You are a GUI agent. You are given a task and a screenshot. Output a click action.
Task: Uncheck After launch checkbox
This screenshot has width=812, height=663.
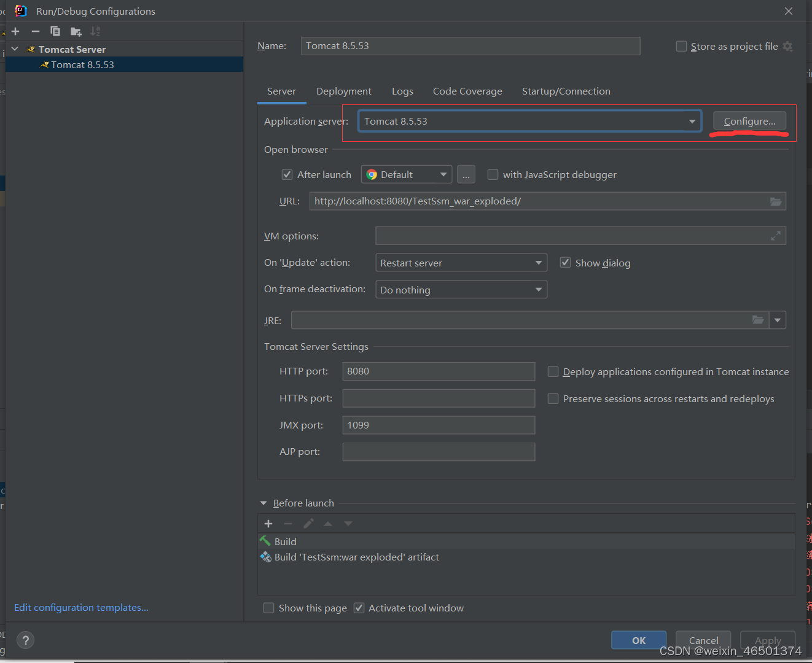[x=287, y=175]
